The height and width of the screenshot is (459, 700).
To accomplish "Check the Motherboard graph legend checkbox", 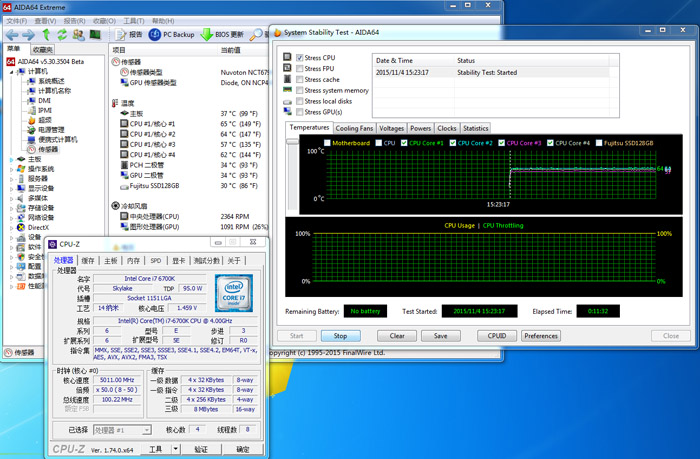I will pos(326,143).
